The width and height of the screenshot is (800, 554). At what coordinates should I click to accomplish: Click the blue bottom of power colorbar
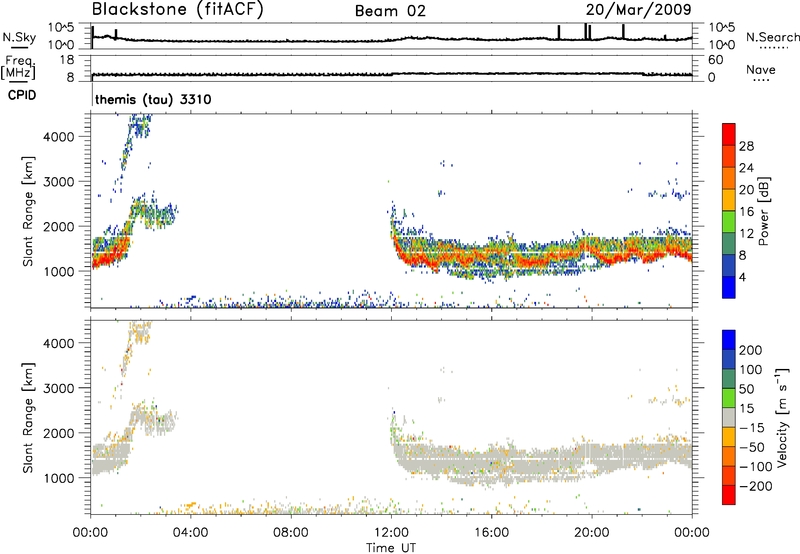click(x=729, y=287)
